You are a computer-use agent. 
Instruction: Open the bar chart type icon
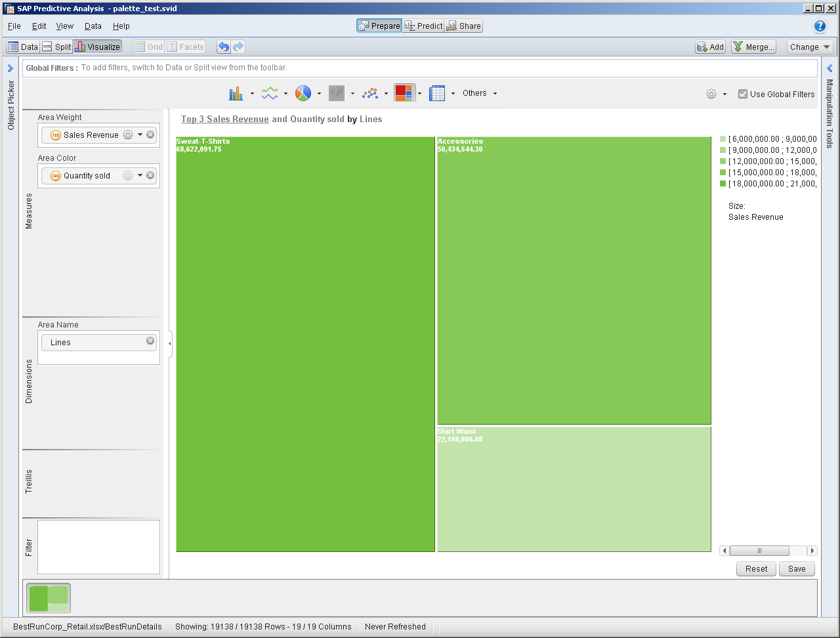236,93
